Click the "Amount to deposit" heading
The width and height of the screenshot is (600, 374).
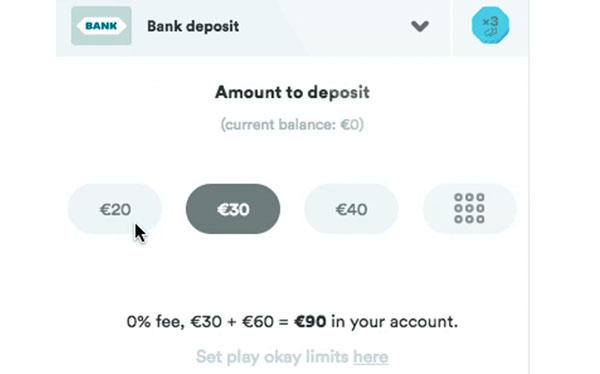[292, 92]
